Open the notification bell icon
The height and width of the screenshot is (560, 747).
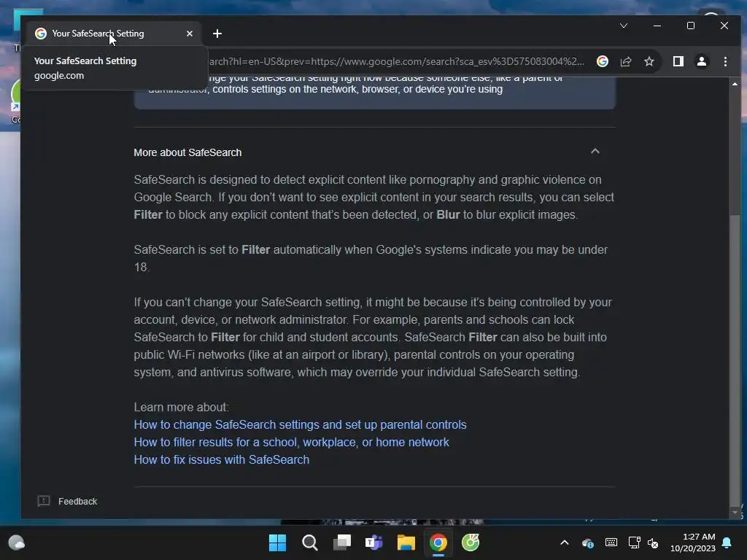pyautogui.click(x=727, y=542)
